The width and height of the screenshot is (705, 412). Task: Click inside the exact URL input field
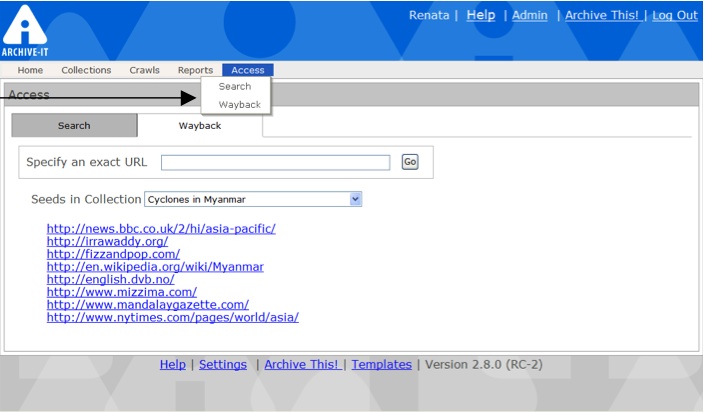[x=275, y=162]
